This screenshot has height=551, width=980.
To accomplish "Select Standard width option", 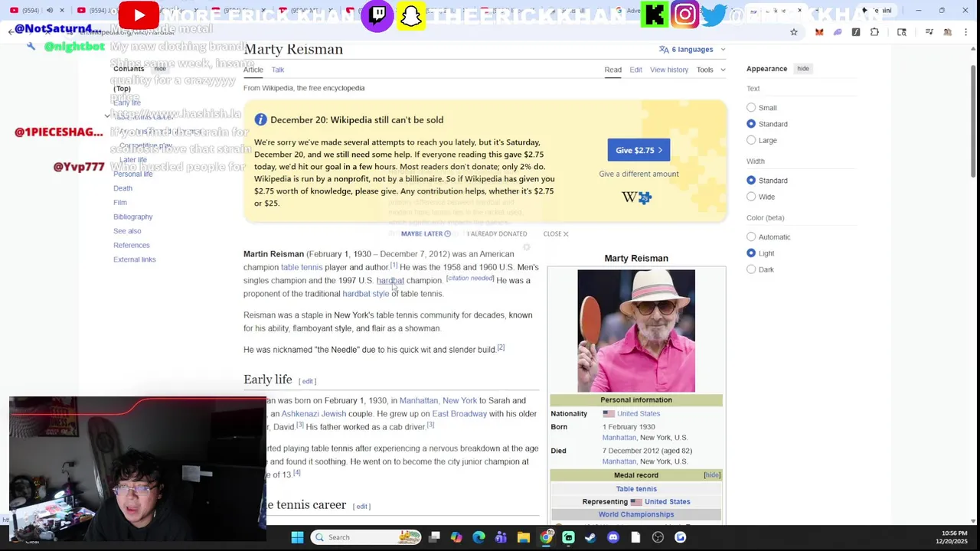I will 751,181.
